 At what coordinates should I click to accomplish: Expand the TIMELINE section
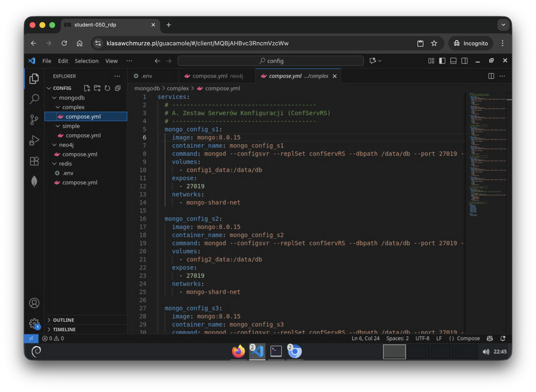[x=64, y=329]
